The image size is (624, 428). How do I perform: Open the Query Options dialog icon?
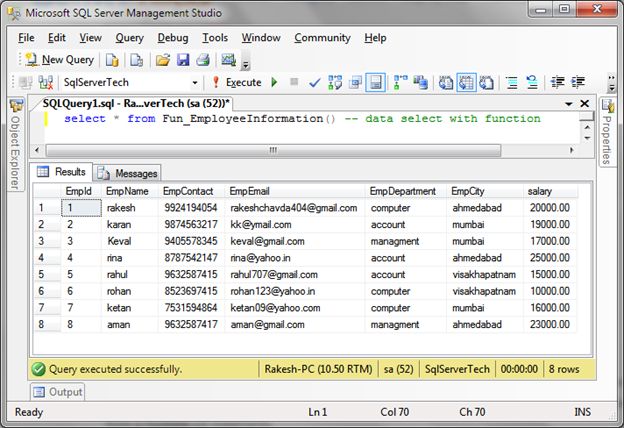[355, 82]
